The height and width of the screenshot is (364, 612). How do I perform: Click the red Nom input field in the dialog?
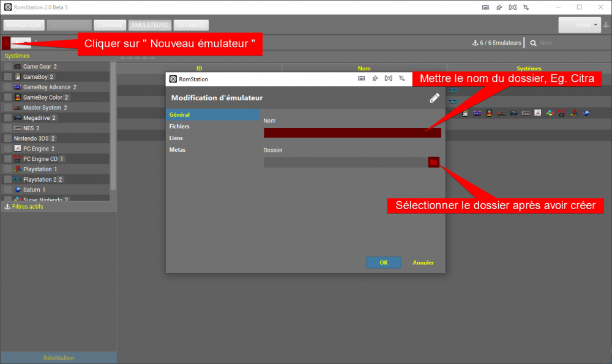pos(353,133)
